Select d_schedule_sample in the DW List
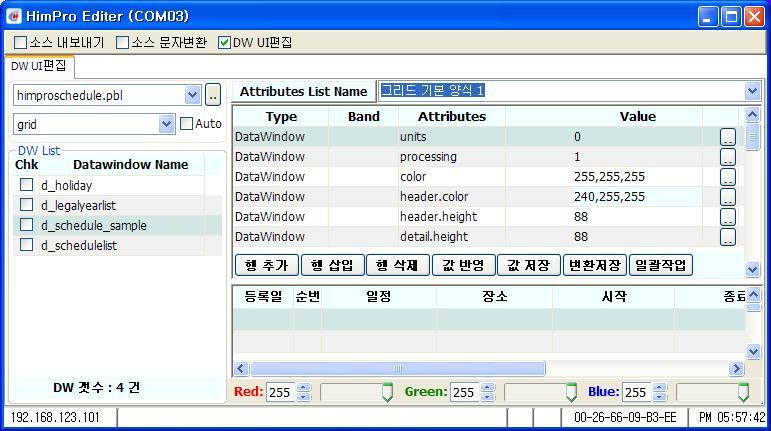 pos(94,226)
